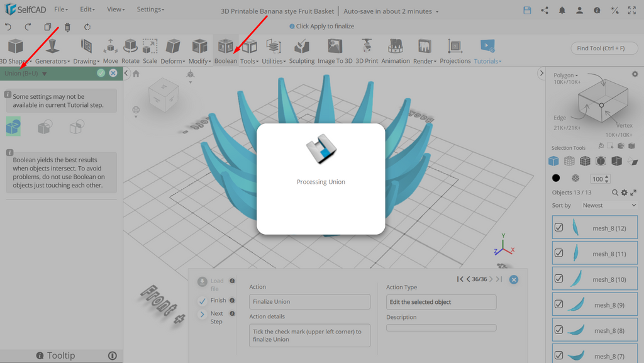
Task: Click the Save icon in top bar
Action: click(x=528, y=11)
